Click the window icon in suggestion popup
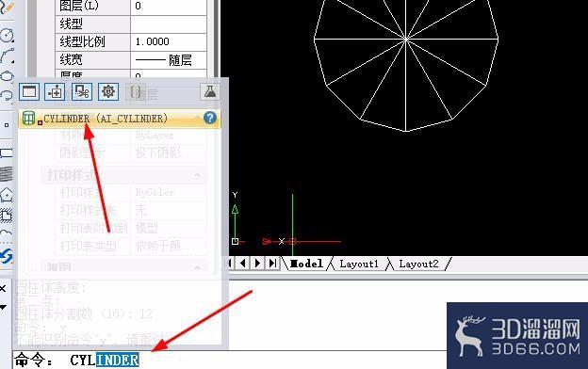Image resolution: width=588 pixels, height=369 pixels. [x=29, y=91]
